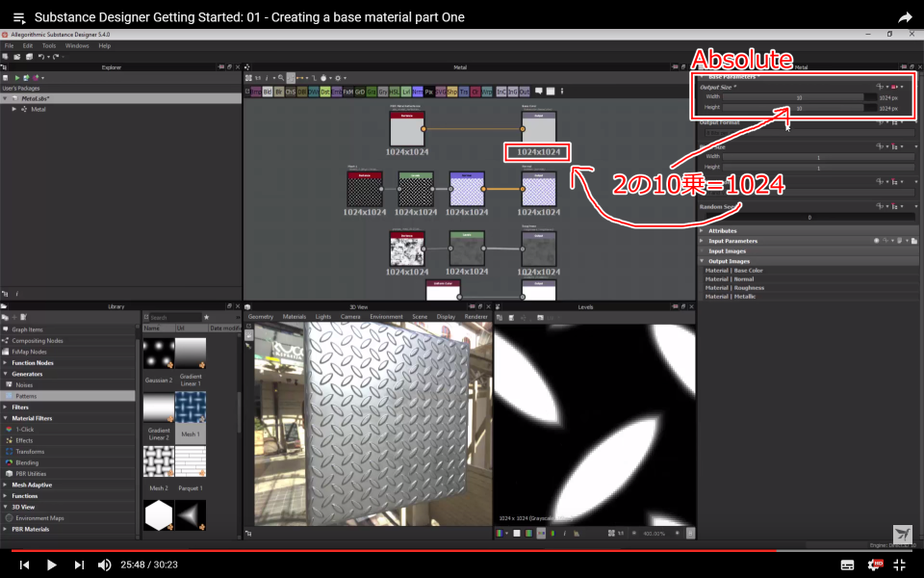Viewport: 924px width, 578px height.
Task: Expand Mesh Adaptive library category
Action: (6, 485)
